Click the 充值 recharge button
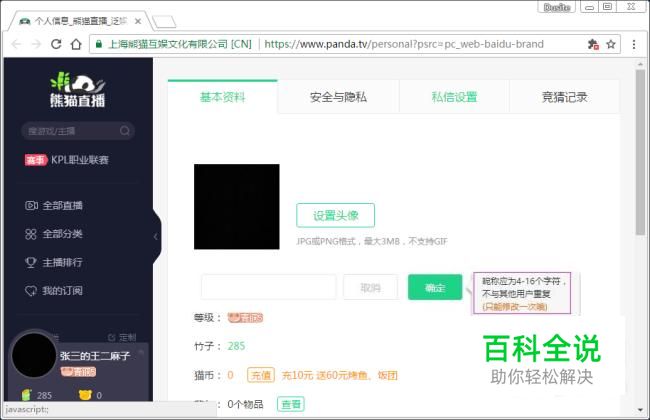This screenshot has width=650, height=420. pyautogui.click(x=261, y=375)
